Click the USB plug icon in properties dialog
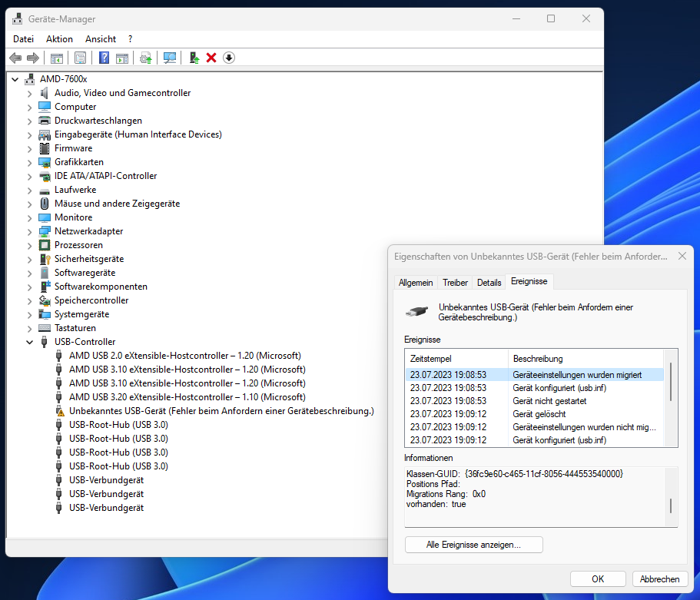 pos(416,312)
